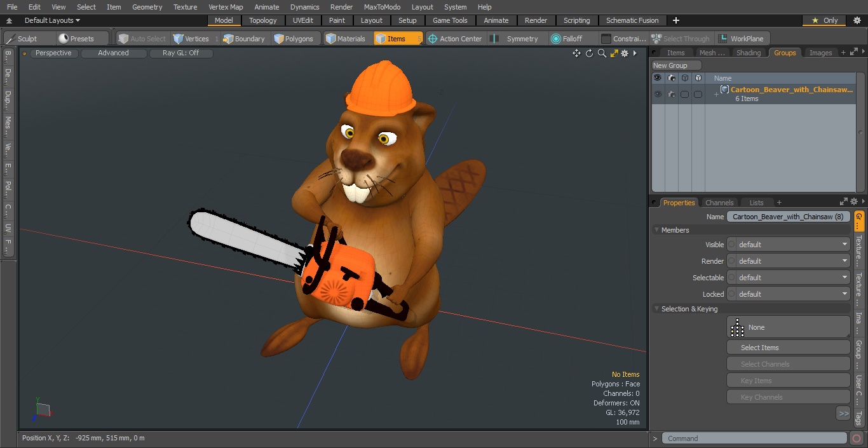Open the Geometry menu
Image resolution: width=868 pixels, height=448 pixels.
point(147,7)
